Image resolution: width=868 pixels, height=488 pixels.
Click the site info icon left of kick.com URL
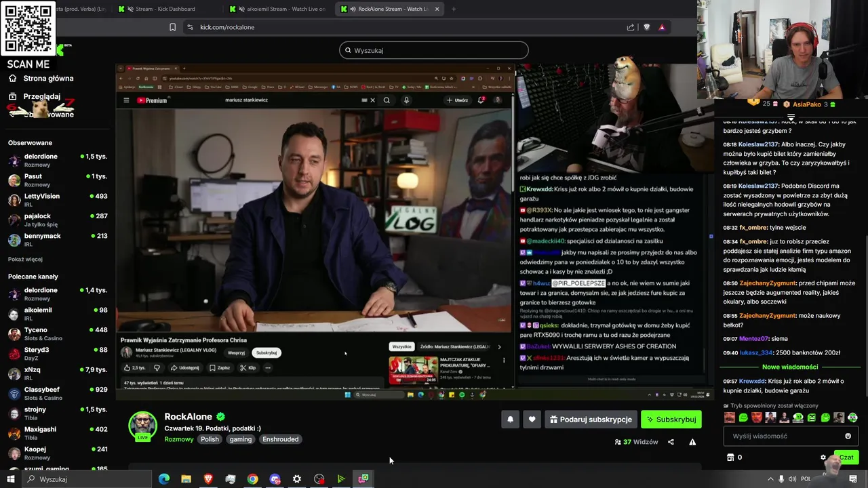(190, 27)
